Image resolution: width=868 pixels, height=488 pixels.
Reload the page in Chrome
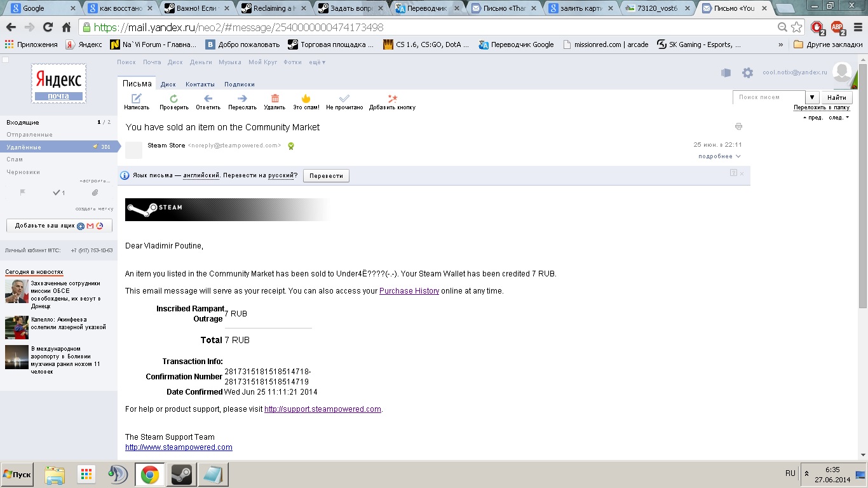(48, 27)
